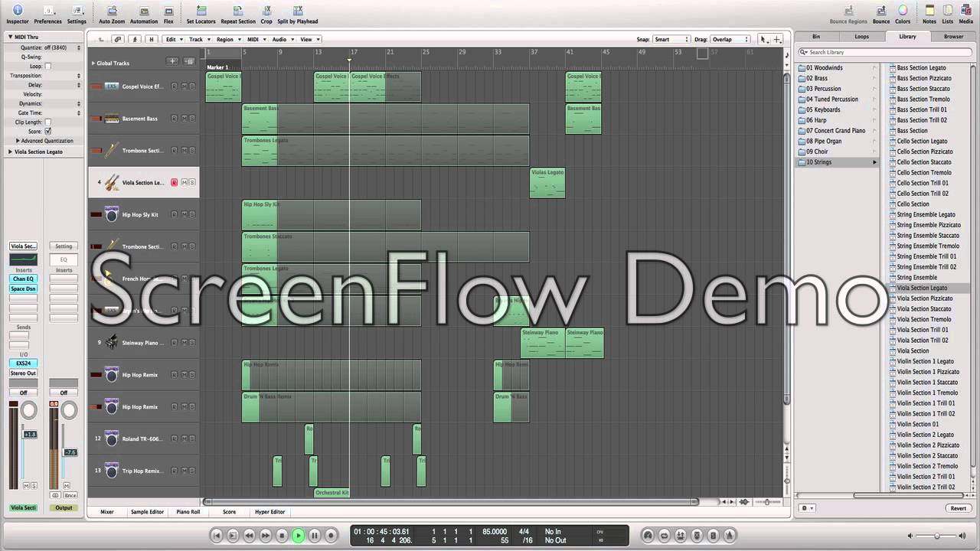980x551 pixels.
Task: Click the Chan EQ insert slot
Action: (23, 279)
